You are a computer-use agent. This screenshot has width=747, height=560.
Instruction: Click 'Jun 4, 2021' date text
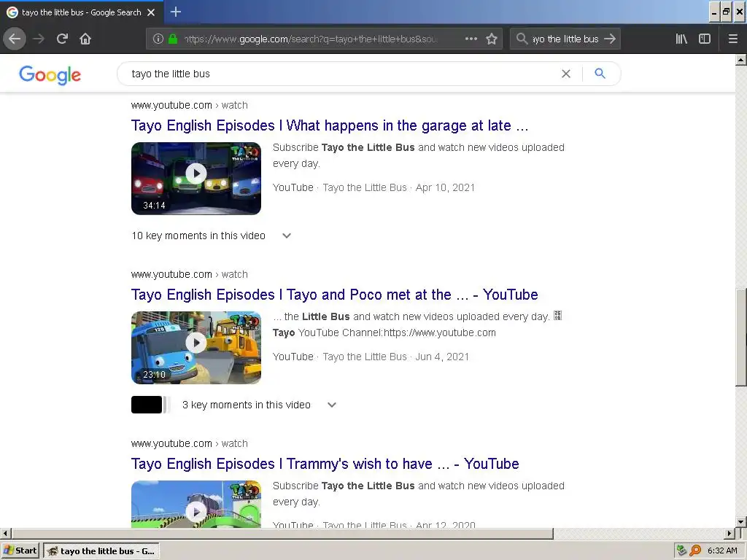(x=442, y=357)
